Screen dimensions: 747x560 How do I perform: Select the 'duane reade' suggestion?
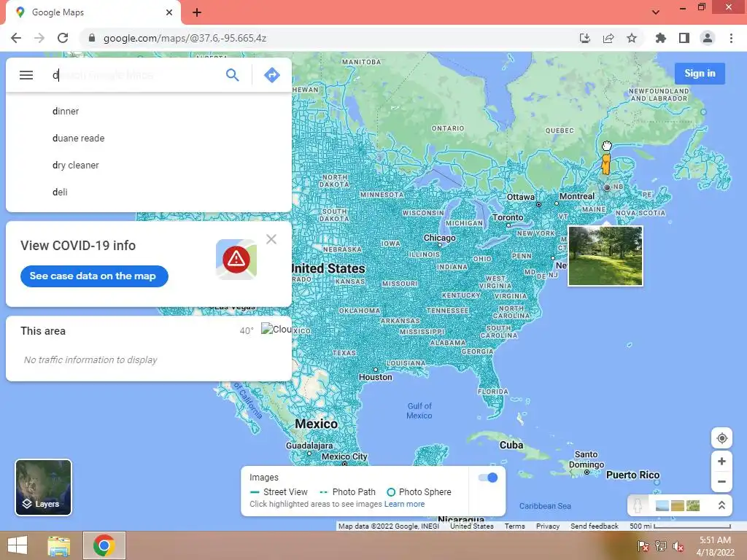[149, 138]
